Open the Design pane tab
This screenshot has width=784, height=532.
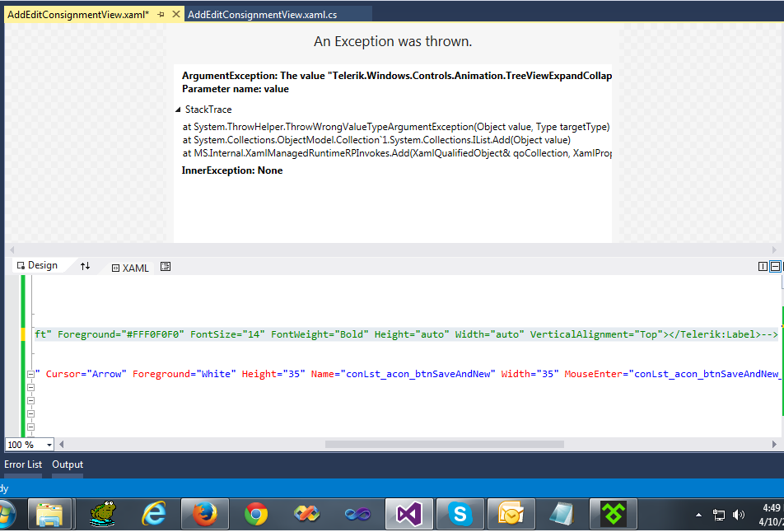38,265
